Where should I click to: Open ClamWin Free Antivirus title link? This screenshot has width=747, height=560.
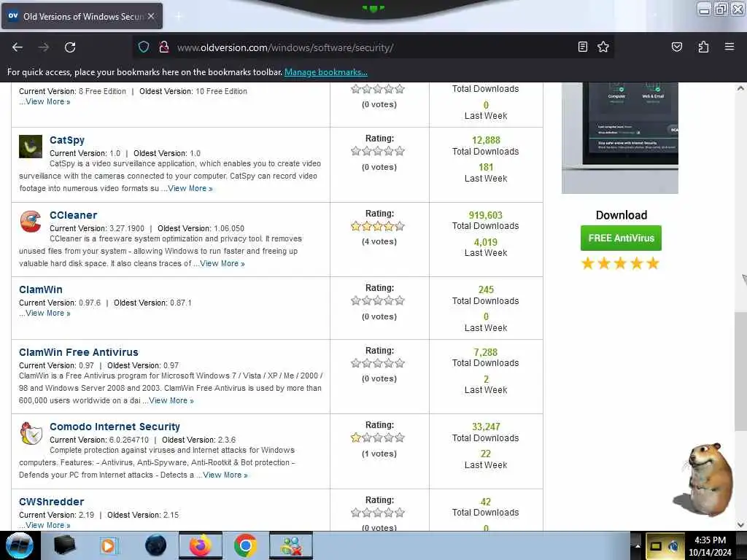coord(79,352)
